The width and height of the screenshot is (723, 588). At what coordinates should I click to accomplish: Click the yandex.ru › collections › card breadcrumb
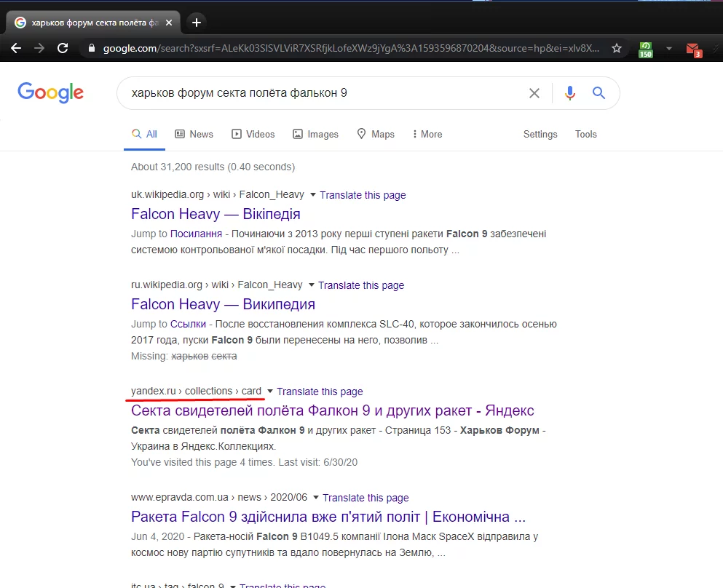point(196,391)
